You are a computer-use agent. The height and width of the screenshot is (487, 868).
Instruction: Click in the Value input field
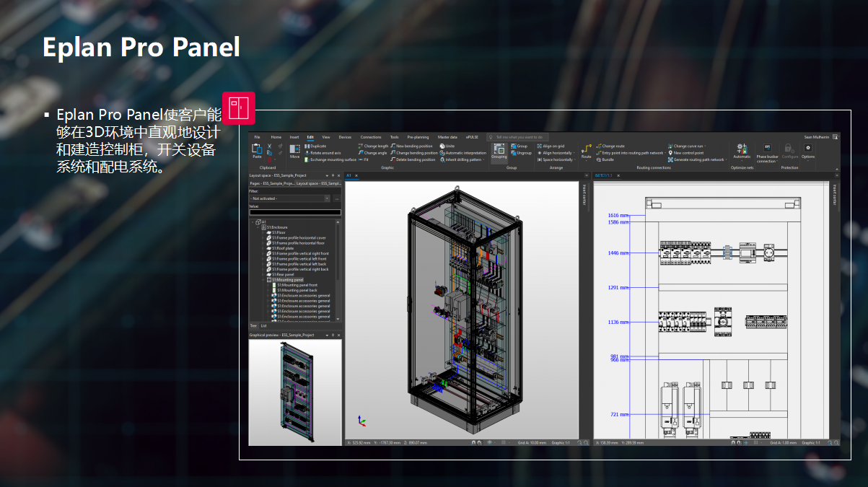pyautogui.click(x=295, y=212)
